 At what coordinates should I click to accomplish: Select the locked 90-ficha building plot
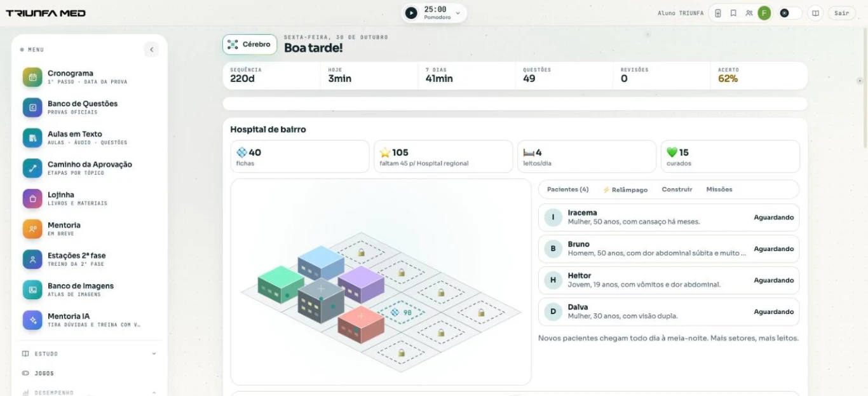point(400,313)
